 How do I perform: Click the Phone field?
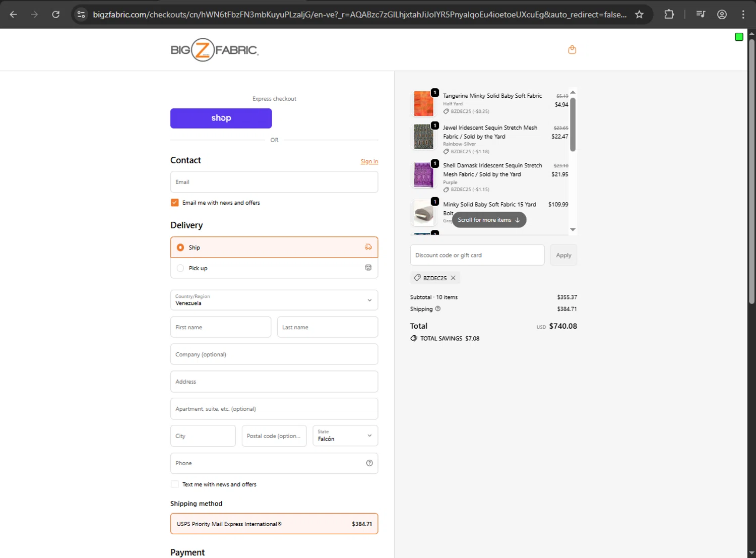pos(274,463)
